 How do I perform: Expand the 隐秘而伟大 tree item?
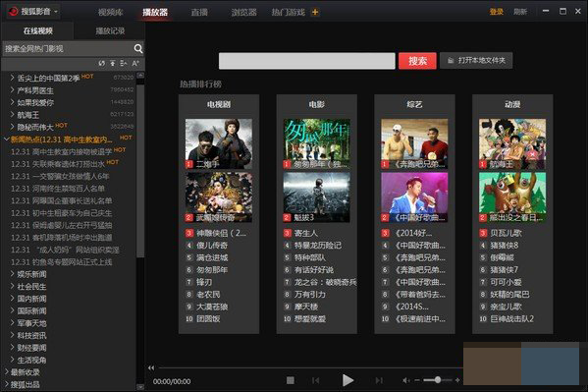(x=12, y=127)
